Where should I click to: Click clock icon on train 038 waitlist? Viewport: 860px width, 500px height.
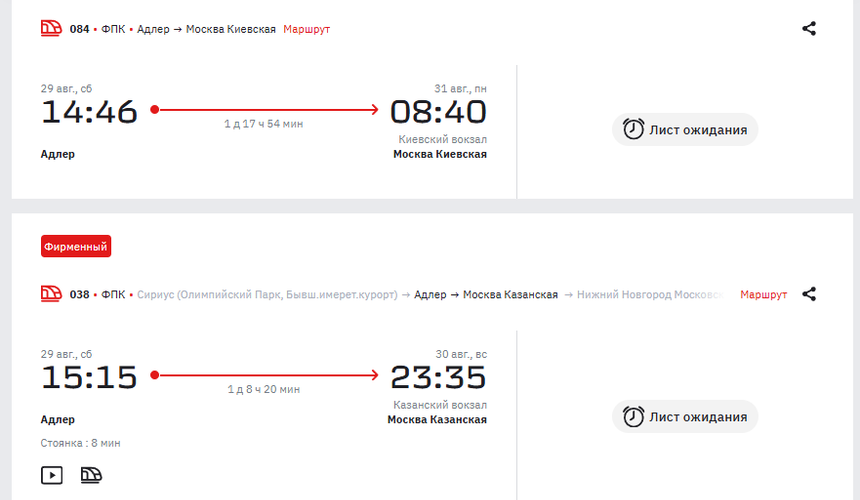click(633, 417)
